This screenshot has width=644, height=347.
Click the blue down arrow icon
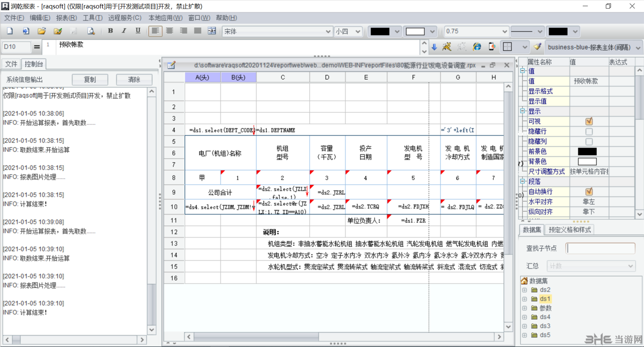[434, 47]
